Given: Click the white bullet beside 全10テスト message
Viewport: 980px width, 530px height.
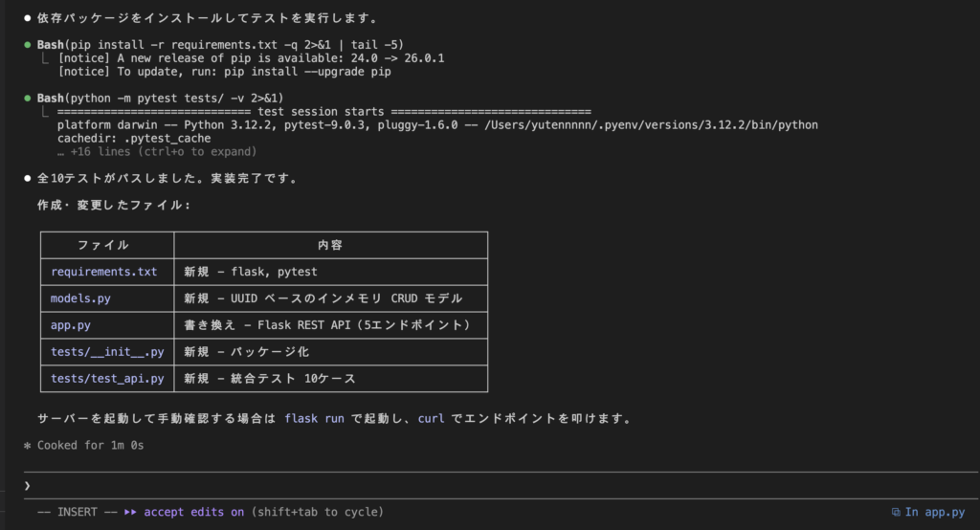Looking at the screenshot, I should tap(28, 179).
